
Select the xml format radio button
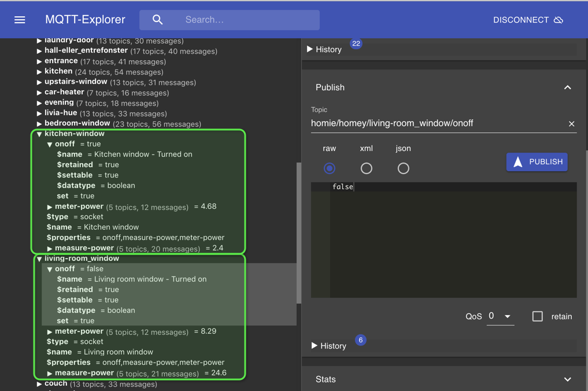(x=367, y=168)
